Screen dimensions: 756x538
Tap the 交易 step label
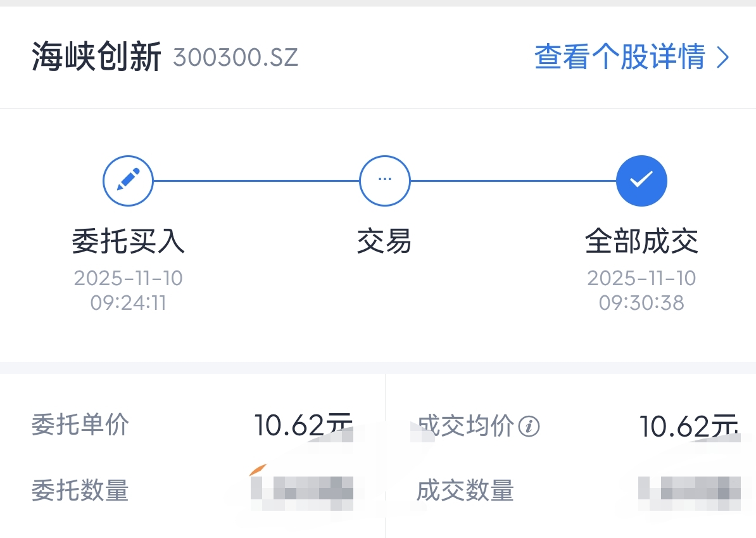click(384, 241)
